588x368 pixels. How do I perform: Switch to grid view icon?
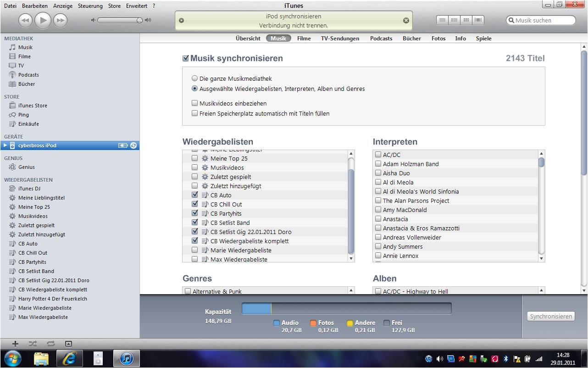click(x=466, y=20)
